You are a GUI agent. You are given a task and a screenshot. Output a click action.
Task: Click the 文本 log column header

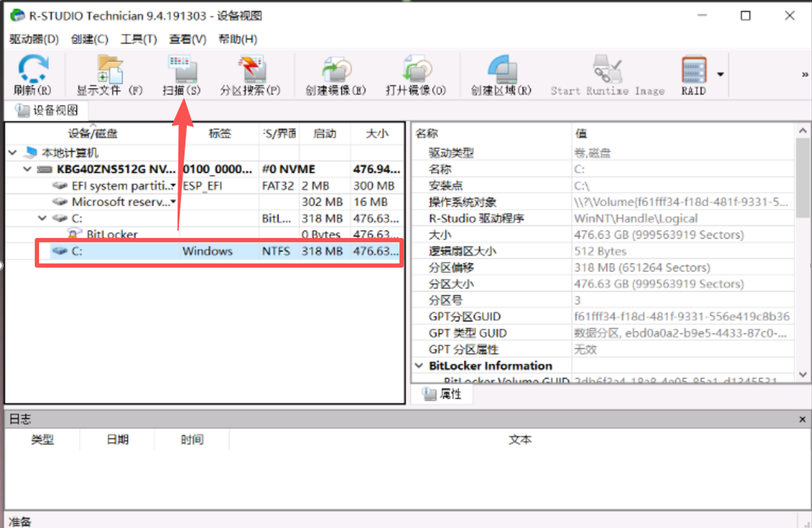[x=520, y=440]
